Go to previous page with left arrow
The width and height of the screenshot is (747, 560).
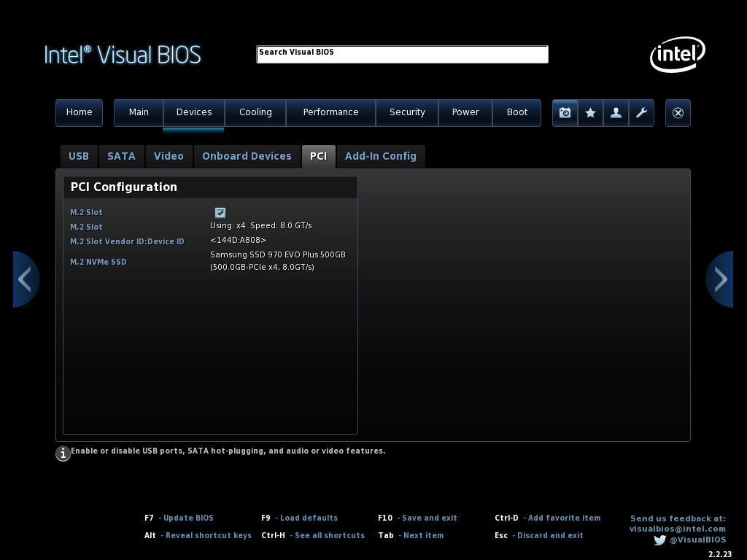point(25,279)
